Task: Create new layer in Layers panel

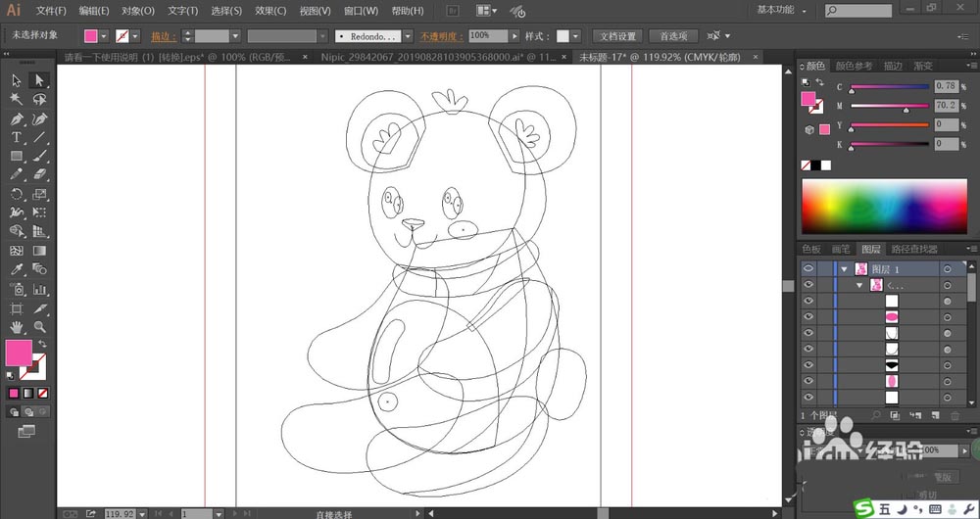Action: 935,415
